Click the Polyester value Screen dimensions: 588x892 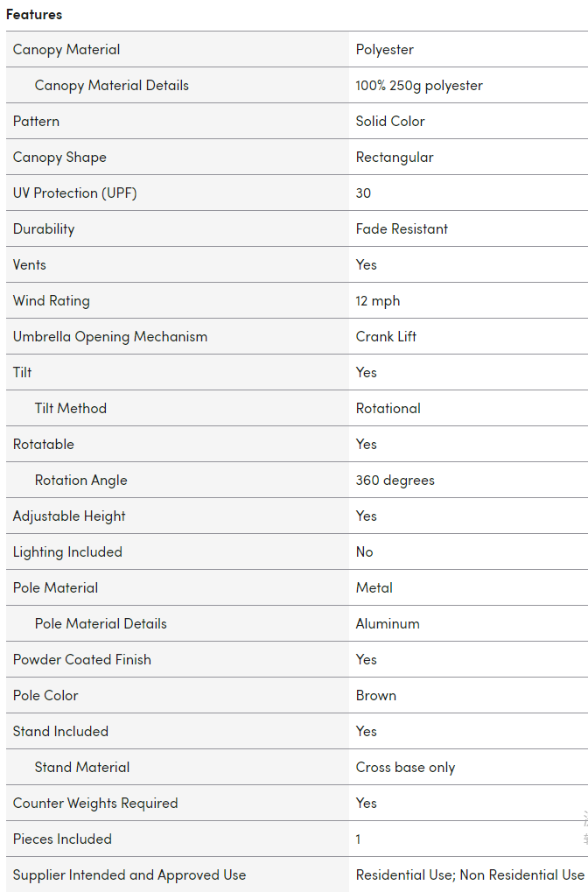coord(385,50)
